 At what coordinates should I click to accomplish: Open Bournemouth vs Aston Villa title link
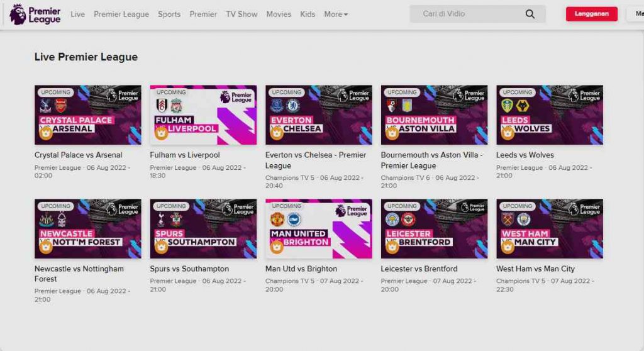(431, 160)
